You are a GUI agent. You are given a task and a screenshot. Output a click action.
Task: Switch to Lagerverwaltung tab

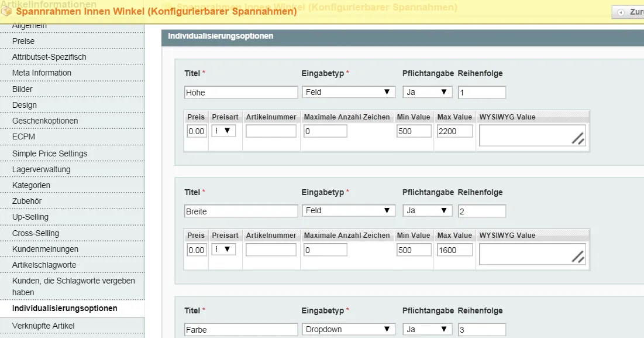point(72,169)
